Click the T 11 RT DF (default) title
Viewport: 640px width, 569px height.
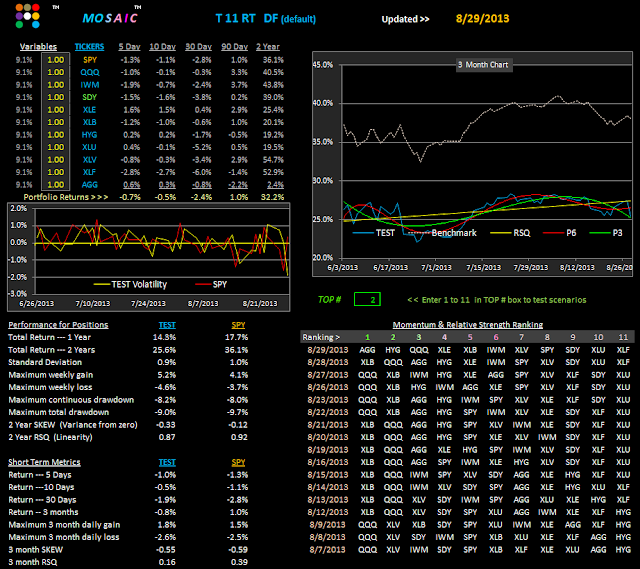[266, 19]
